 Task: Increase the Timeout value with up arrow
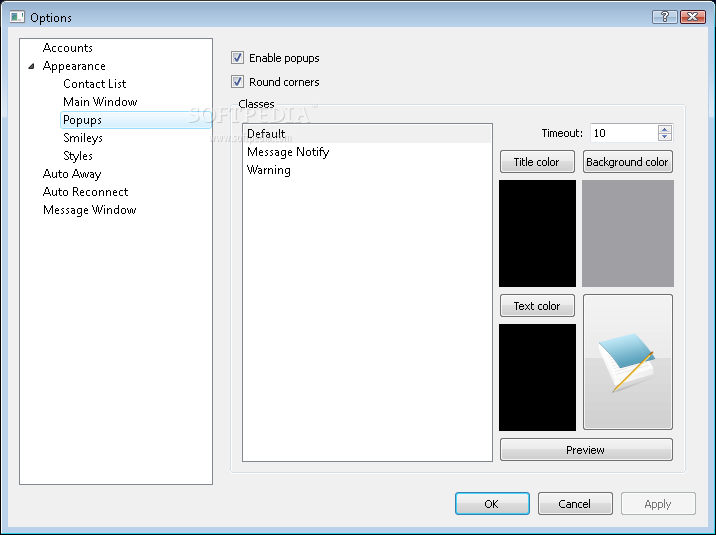(665, 129)
